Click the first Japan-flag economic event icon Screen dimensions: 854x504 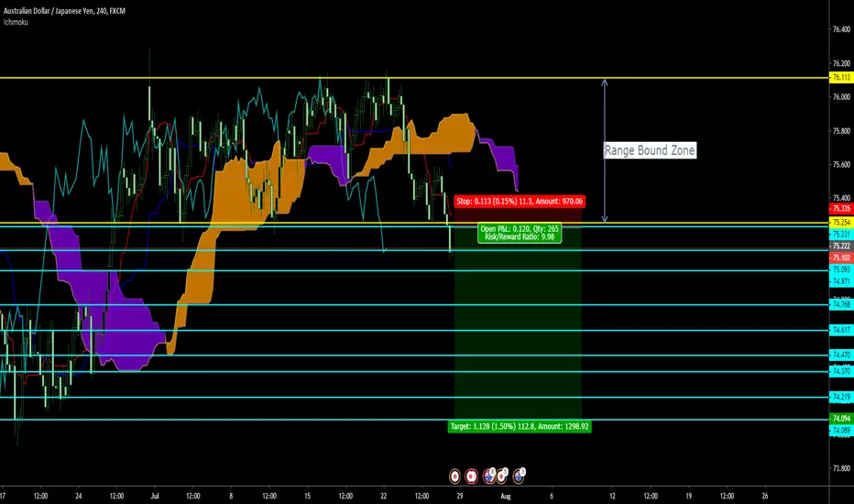(454, 477)
